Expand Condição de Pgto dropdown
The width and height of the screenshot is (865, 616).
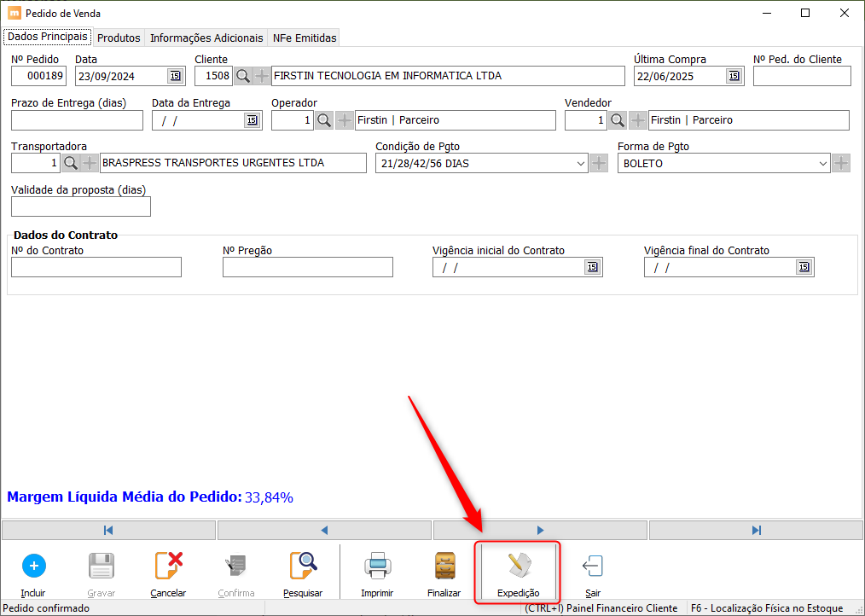[x=580, y=163]
